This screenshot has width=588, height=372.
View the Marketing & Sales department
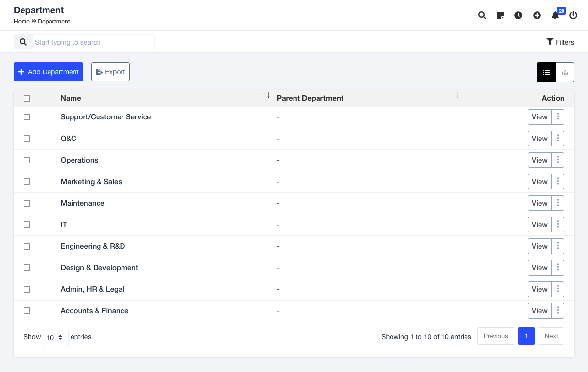coord(539,182)
